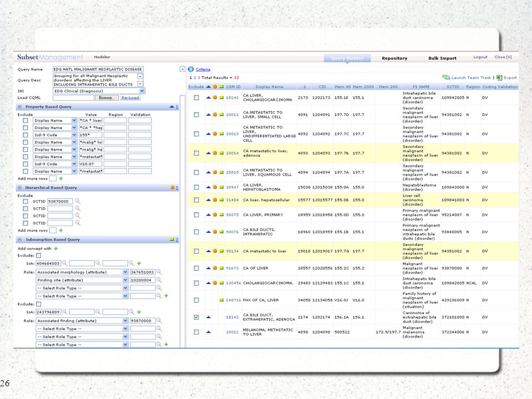The width and height of the screenshot is (532, 399).
Task: Open search magnifier beside IsA 243796009
Action: pos(64,312)
